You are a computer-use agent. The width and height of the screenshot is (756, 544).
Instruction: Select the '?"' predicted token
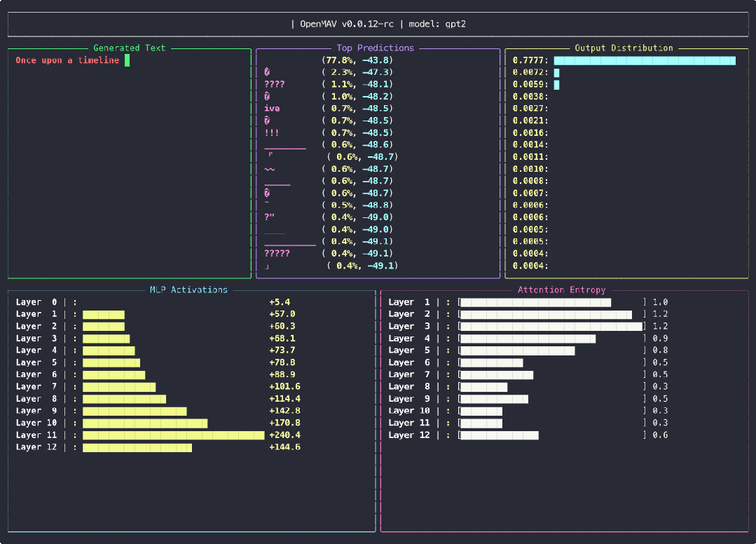(x=269, y=217)
